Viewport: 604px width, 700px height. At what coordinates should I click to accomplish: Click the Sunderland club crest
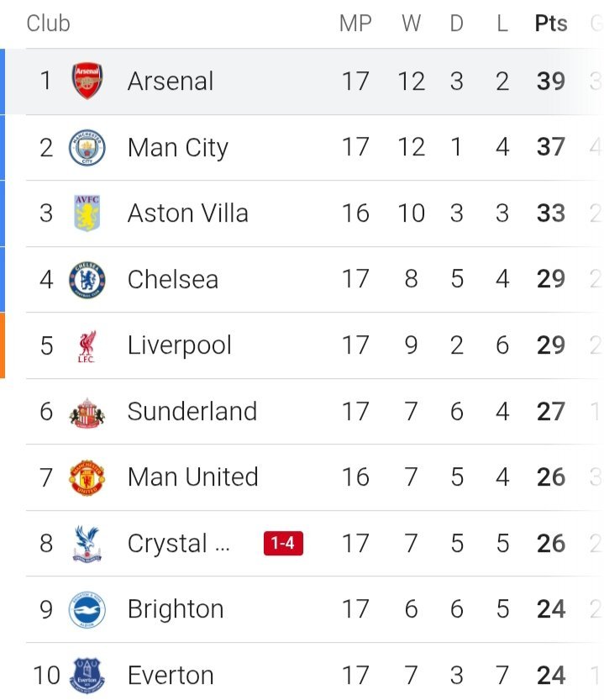tap(87, 412)
